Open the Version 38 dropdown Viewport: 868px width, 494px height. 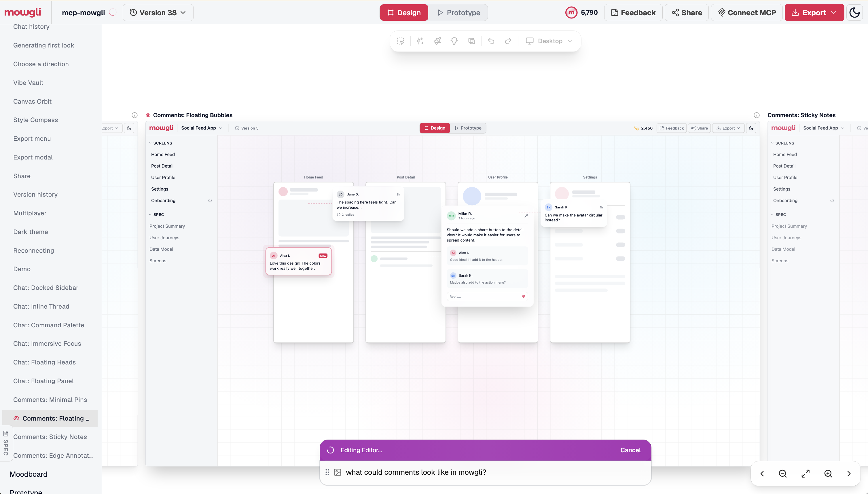point(158,13)
